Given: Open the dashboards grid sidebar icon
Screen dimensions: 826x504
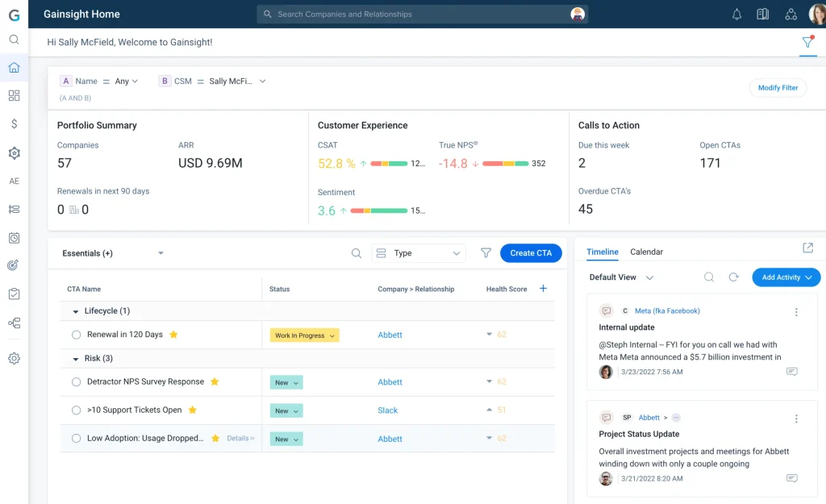Looking at the screenshot, I should [x=15, y=95].
